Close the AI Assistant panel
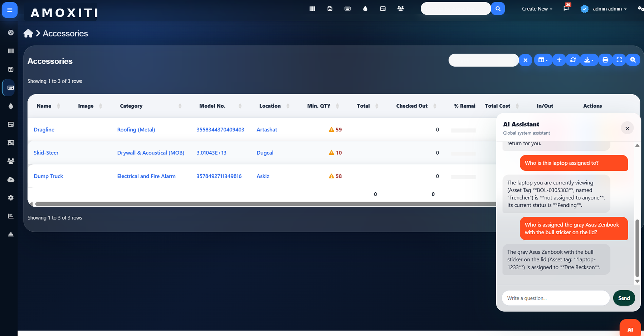Screen dimensions: 644x336 tap(627, 128)
